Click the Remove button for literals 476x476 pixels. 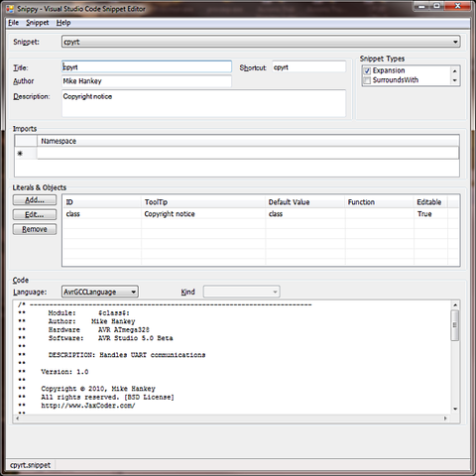35,229
